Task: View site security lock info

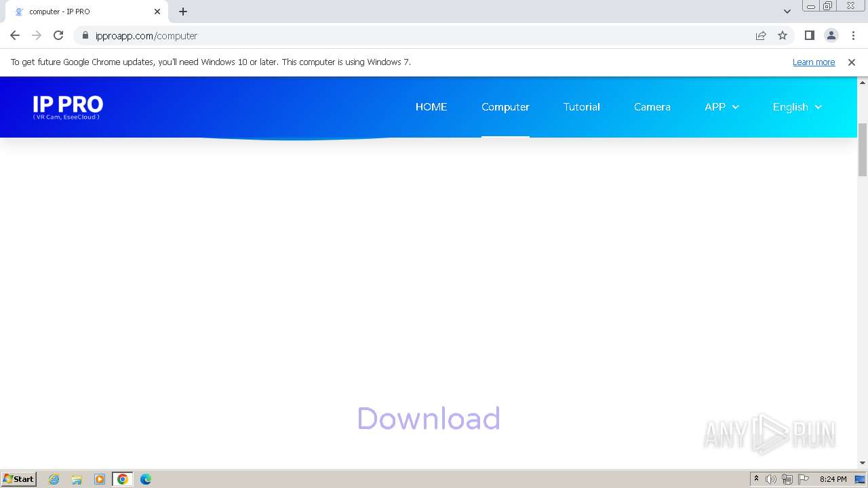Action: (85, 35)
